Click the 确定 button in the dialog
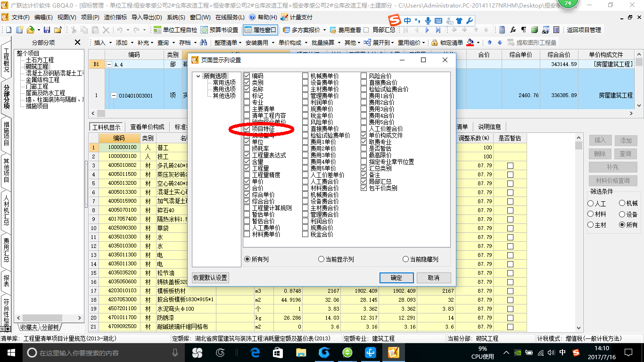The width and height of the screenshot is (644, 362). point(396,278)
